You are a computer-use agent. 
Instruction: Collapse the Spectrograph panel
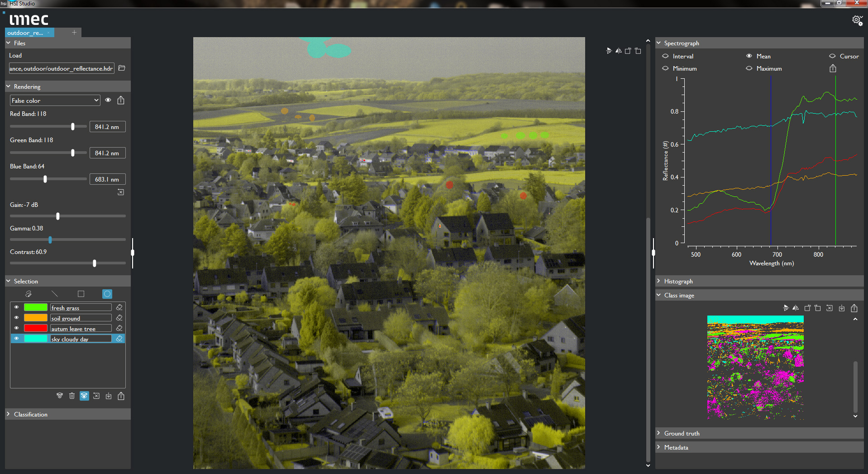[659, 43]
